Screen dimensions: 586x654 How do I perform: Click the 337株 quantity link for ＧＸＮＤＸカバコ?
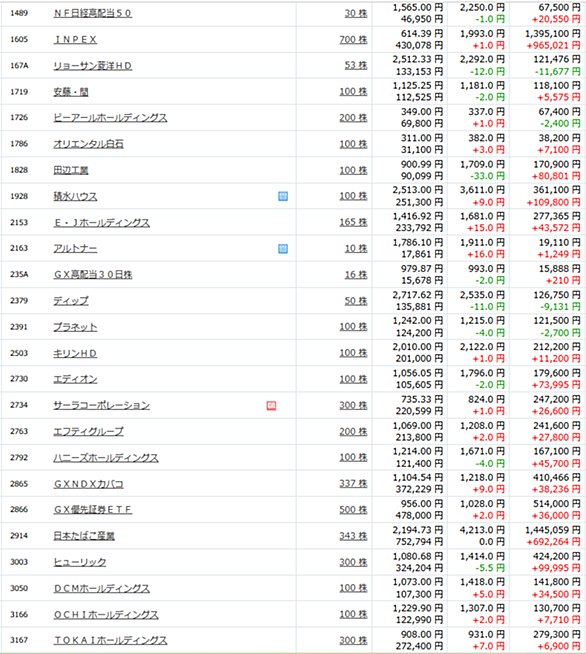353,484
